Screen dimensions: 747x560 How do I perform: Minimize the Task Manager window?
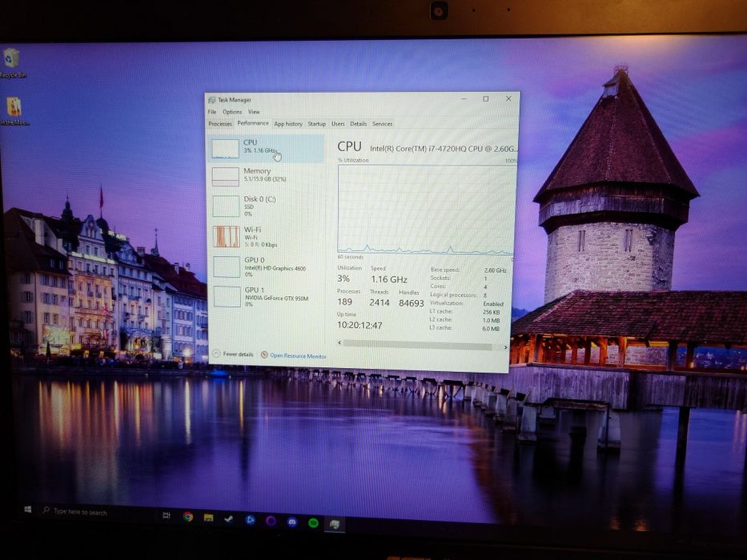pos(464,98)
